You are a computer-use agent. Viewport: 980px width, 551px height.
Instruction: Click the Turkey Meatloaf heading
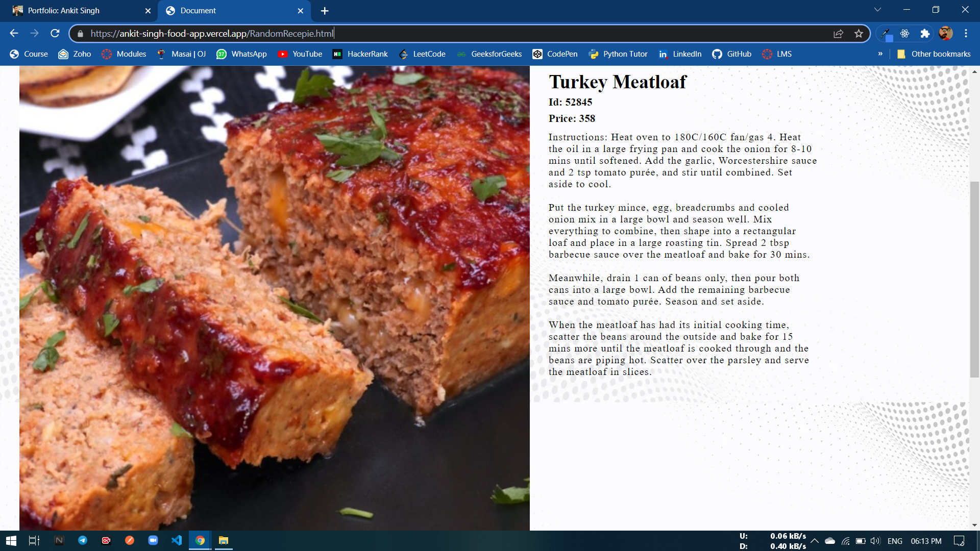pyautogui.click(x=618, y=82)
